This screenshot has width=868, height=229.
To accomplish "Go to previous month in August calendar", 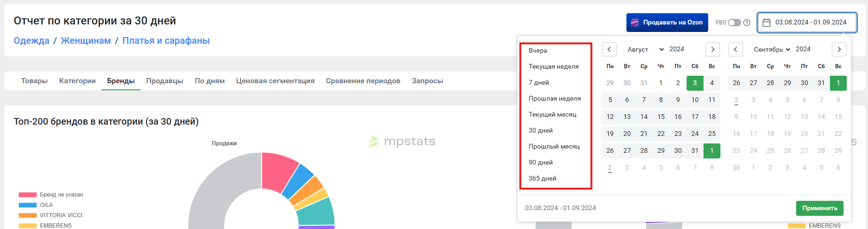I will click(x=609, y=49).
